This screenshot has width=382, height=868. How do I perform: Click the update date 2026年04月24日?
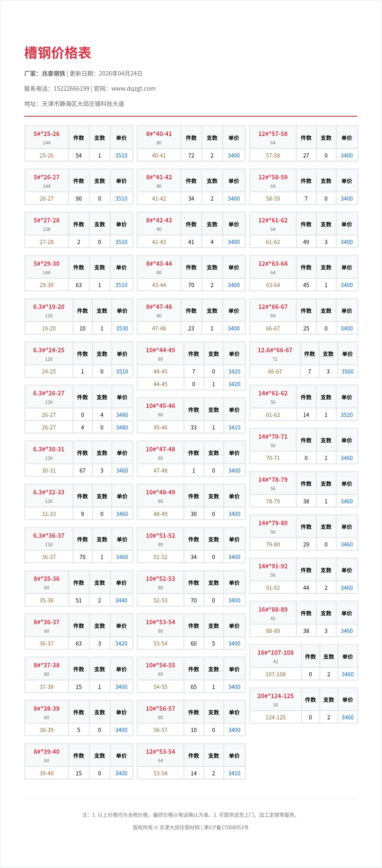coord(121,74)
